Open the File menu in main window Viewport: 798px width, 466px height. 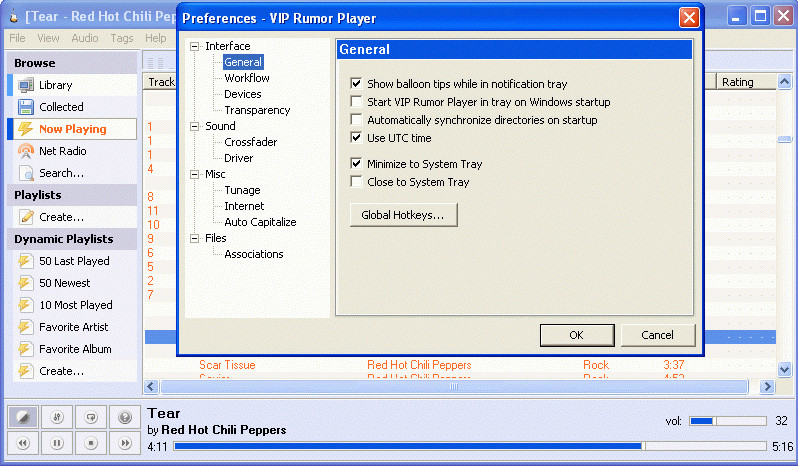(x=17, y=38)
